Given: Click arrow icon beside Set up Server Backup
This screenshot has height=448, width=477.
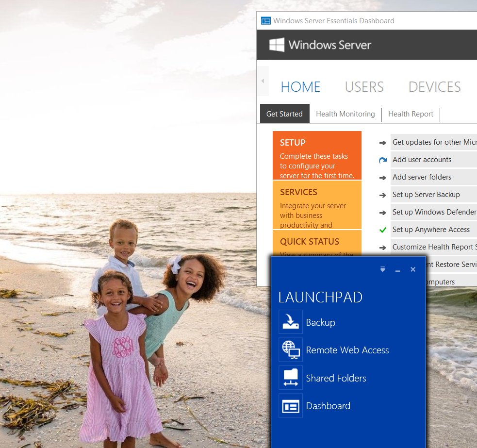Looking at the screenshot, I should (383, 195).
